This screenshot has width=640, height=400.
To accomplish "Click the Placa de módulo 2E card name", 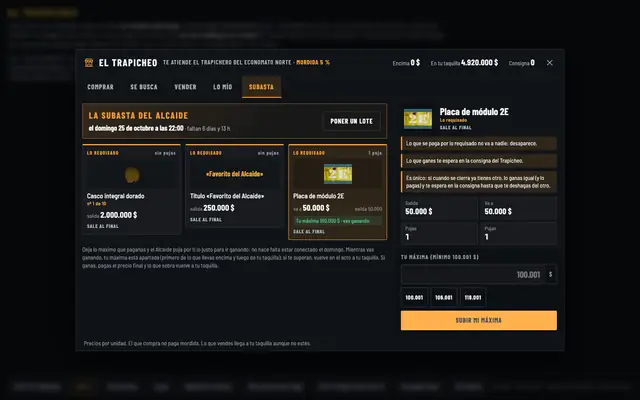I will pos(318,196).
